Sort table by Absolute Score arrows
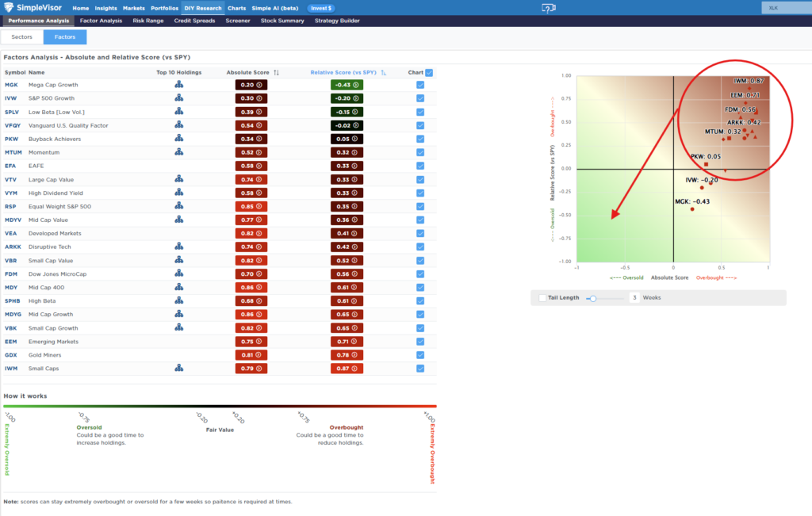 pos(276,72)
